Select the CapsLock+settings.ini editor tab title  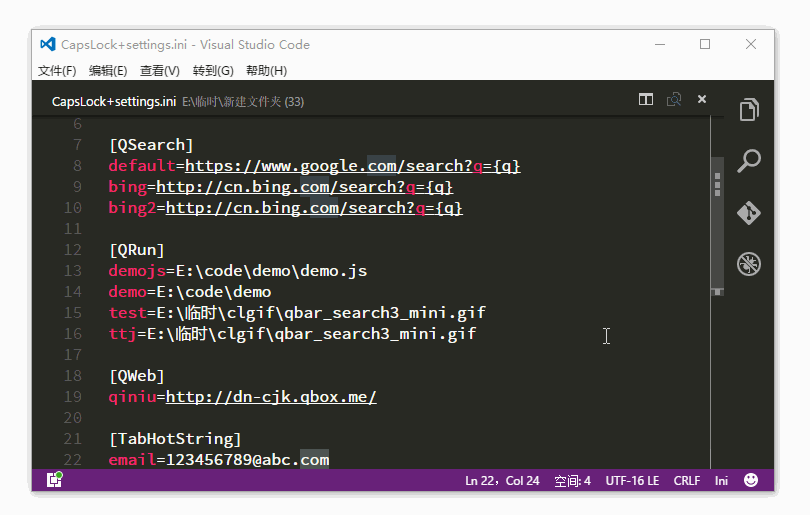[x=114, y=102]
